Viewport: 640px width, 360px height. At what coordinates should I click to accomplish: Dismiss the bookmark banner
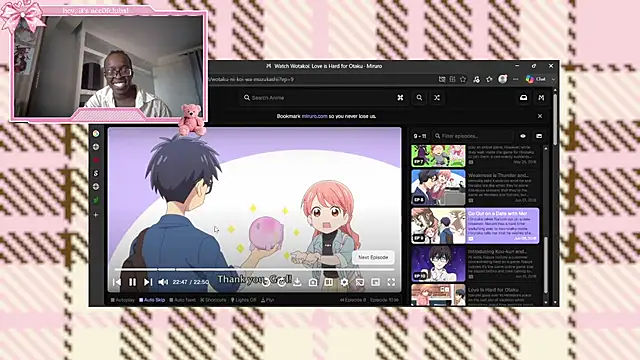540,116
